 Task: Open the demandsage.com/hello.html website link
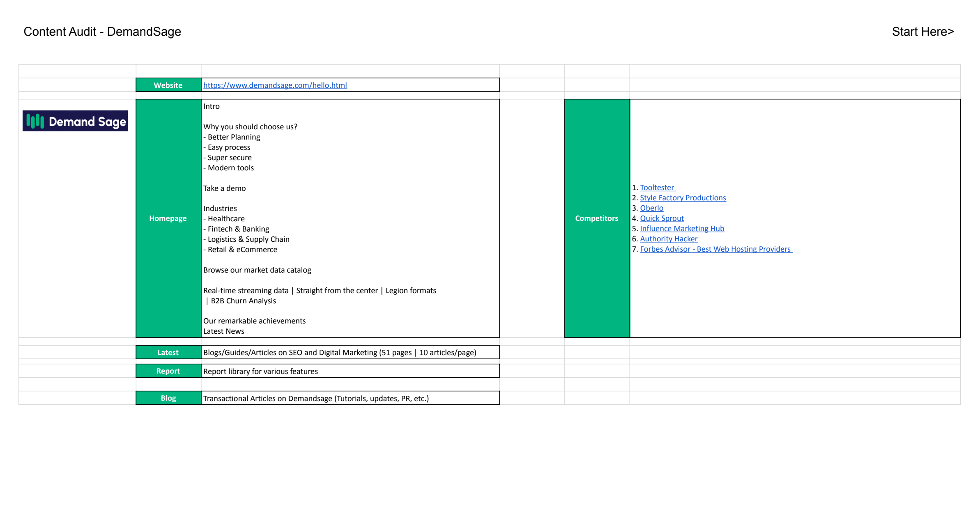pos(275,85)
